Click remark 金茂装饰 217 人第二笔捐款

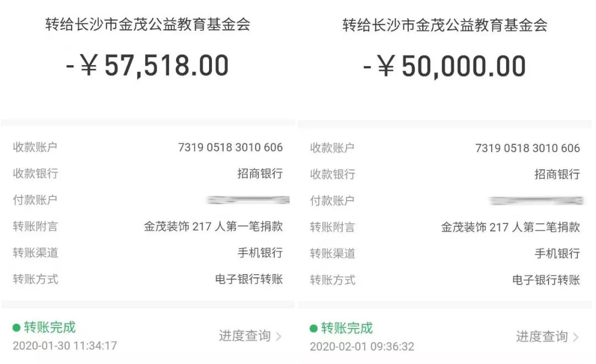(510, 227)
